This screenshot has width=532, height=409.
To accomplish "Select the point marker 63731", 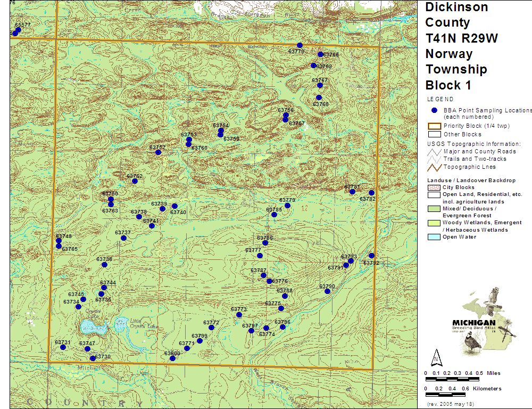I will tap(63, 347).
